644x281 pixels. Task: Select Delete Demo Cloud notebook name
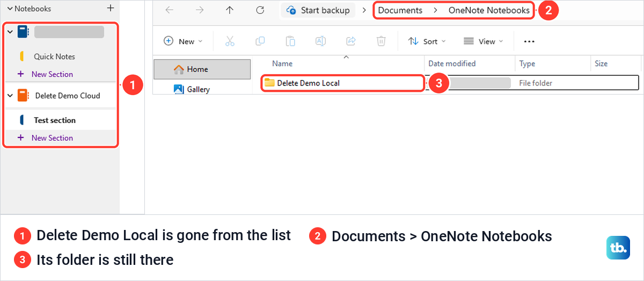pyautogui.click(x=68, y=96)
